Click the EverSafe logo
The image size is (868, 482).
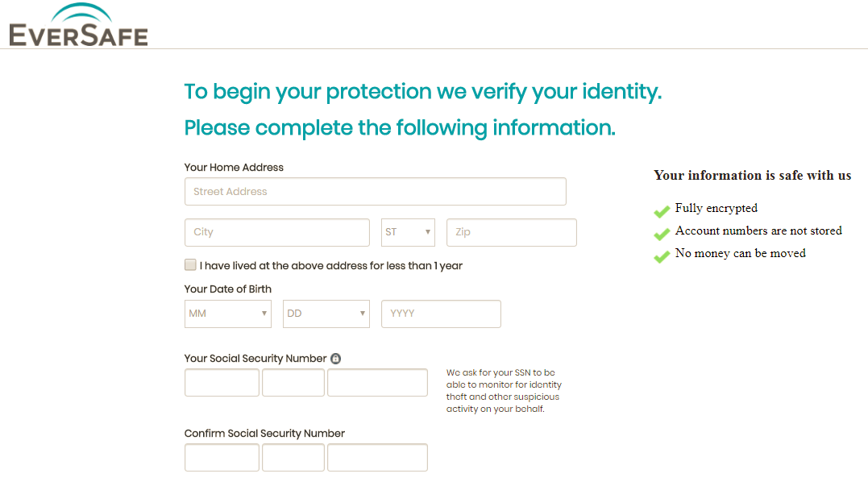[78, 26]
